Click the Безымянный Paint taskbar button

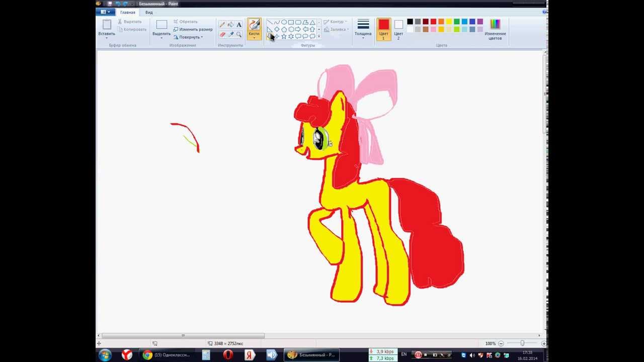point(311,355)
